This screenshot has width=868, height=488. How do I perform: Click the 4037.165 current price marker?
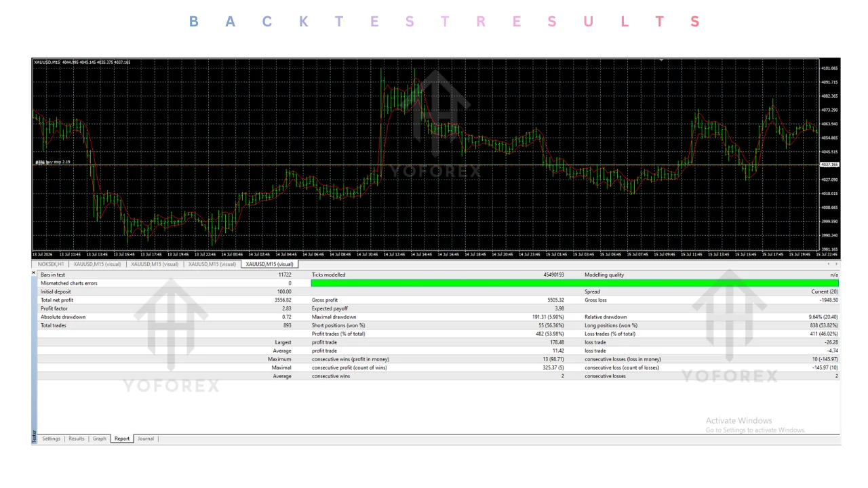click(829, 165)
